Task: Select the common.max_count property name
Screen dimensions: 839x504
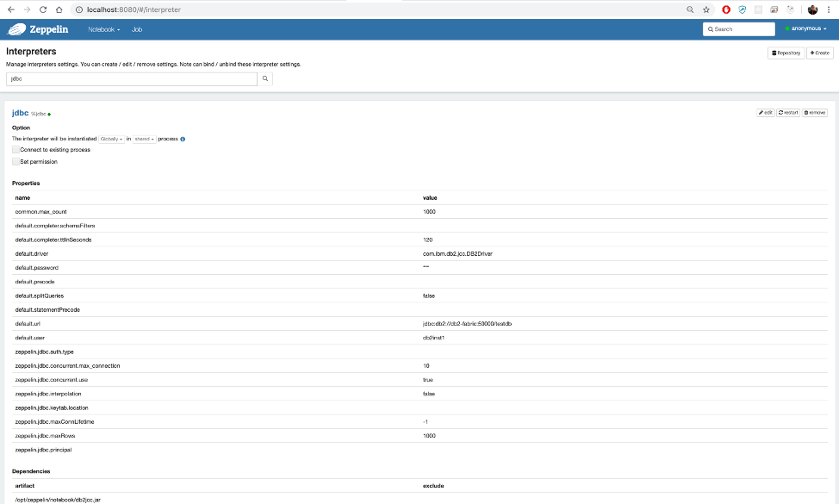Action: (x=40, y=212)
